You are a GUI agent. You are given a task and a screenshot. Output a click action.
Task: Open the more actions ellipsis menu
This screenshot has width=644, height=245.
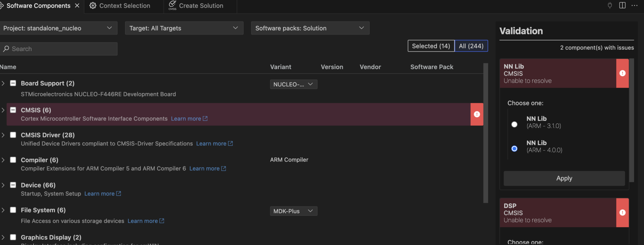[635, 5]
